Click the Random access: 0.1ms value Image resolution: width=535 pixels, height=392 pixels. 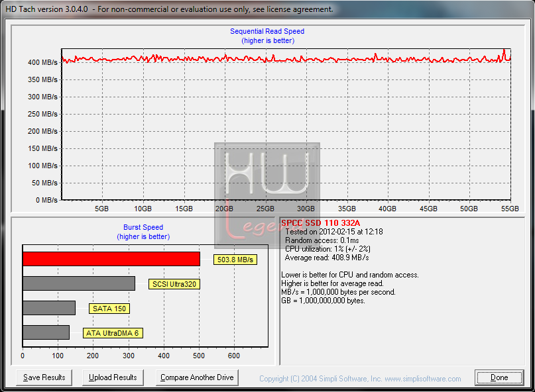pos(322,240)
